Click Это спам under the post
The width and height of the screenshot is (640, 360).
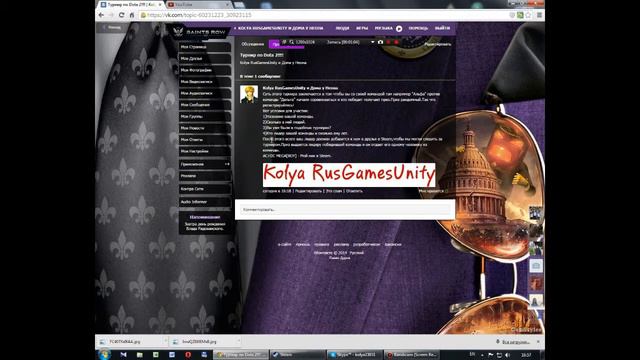334,191
